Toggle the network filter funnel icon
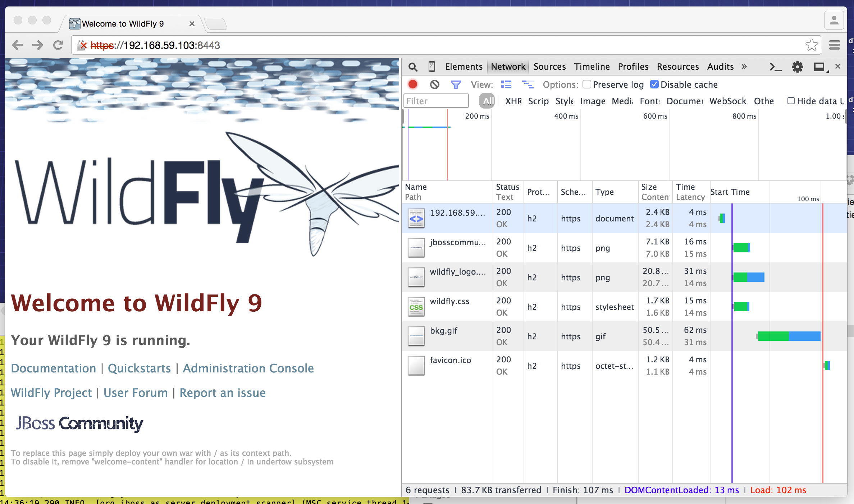This screenshot has width=854, height=504. (x=456, y=84)
